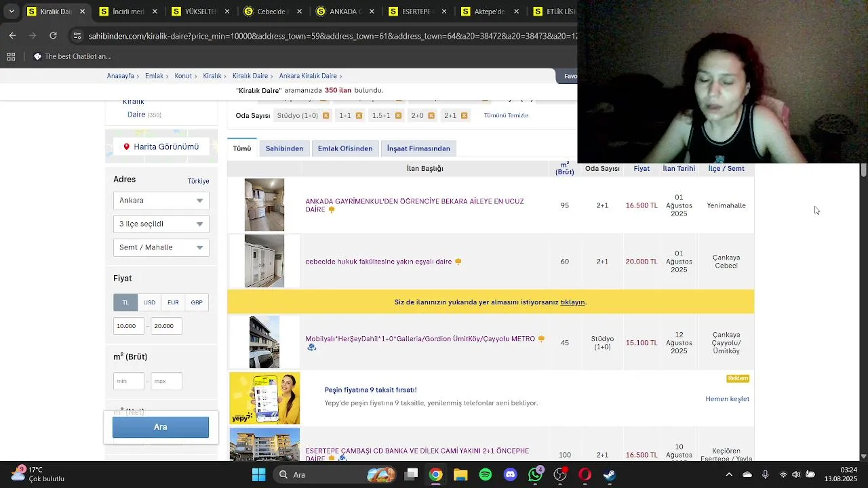The height and width of the screenshot is (488, 868).
Task: Click the Konut breadcrumb link
Action: [x=183, y=76]
